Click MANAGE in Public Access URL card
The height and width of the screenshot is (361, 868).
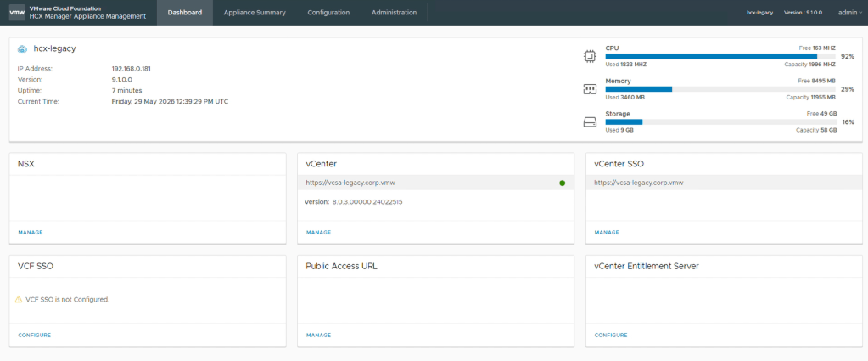coord(318,335)
